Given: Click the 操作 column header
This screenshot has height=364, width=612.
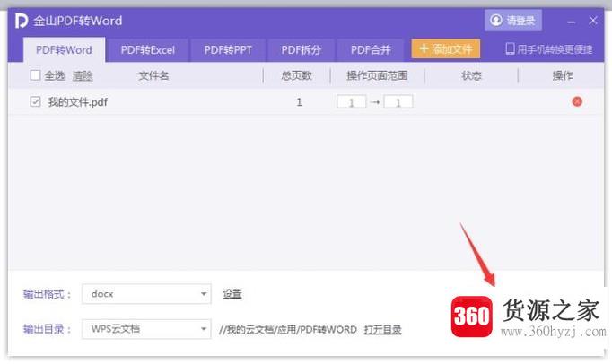Looking at the screenshot, I should click(563, 75).
